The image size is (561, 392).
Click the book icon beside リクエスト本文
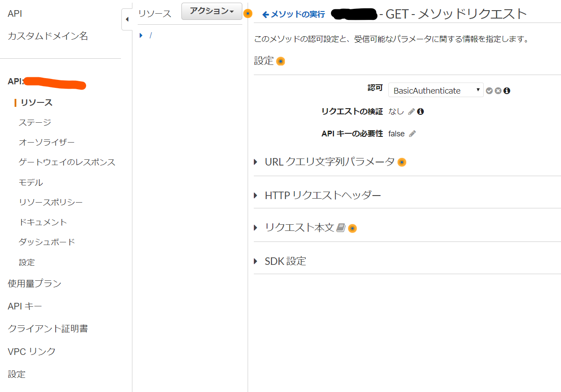tap(340, 228)
